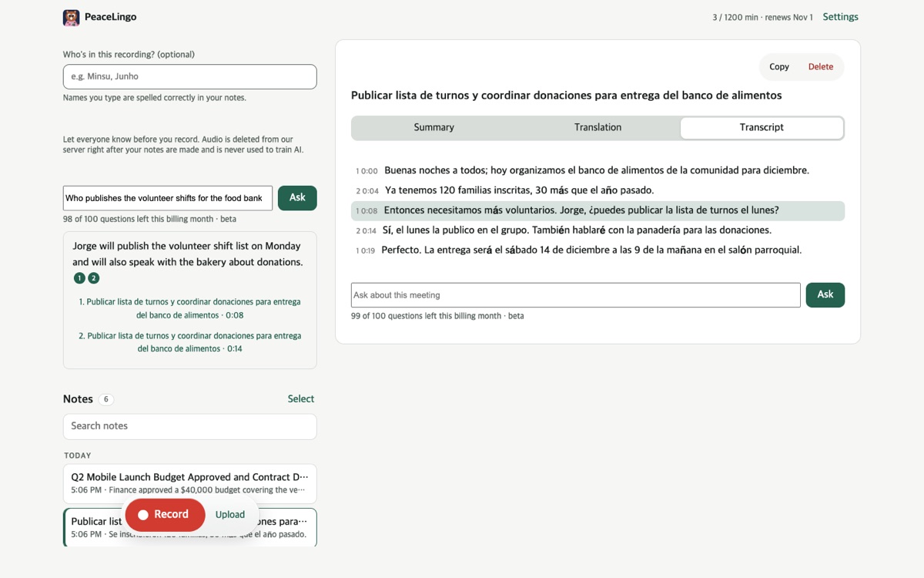This screenshot has width=924, height=578.
Task: Switch to the Translation tab
Action: pyautogui.click(x=598, y=128)
